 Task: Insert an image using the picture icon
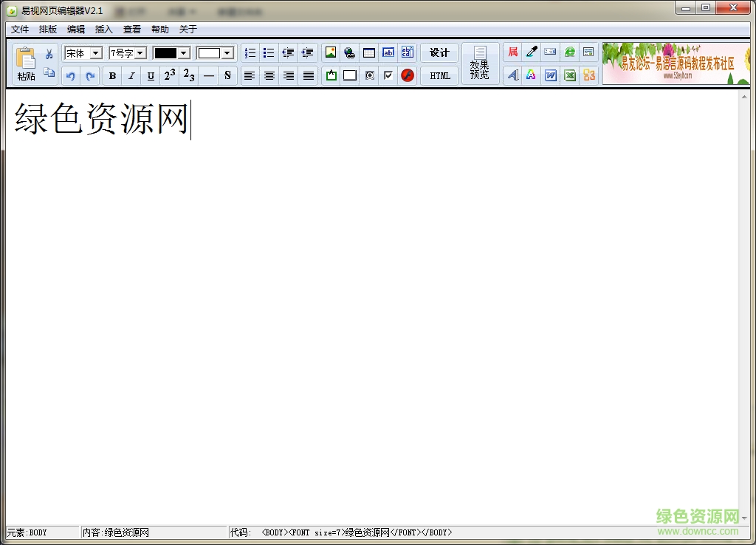point(331,52)
